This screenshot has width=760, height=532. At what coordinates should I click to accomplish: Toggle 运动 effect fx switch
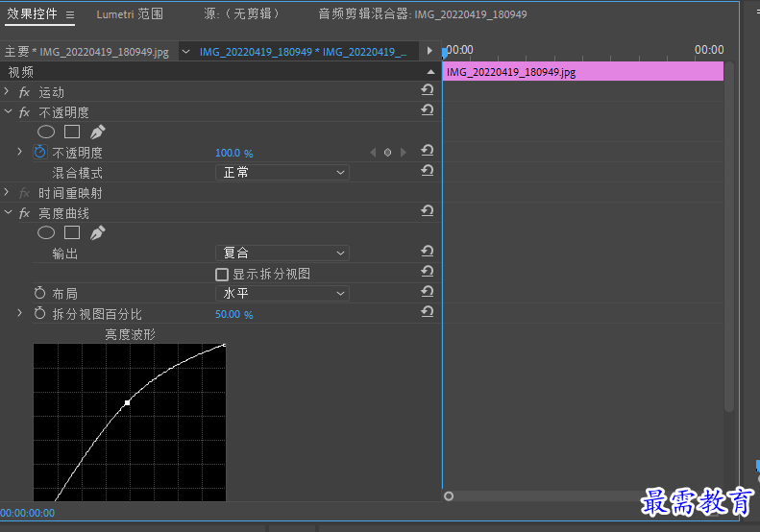24,92
